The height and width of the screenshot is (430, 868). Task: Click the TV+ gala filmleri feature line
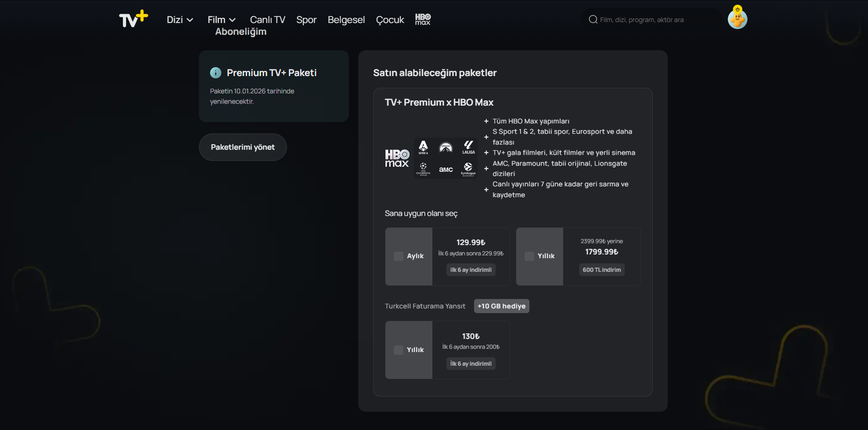[x=564, y=153]
